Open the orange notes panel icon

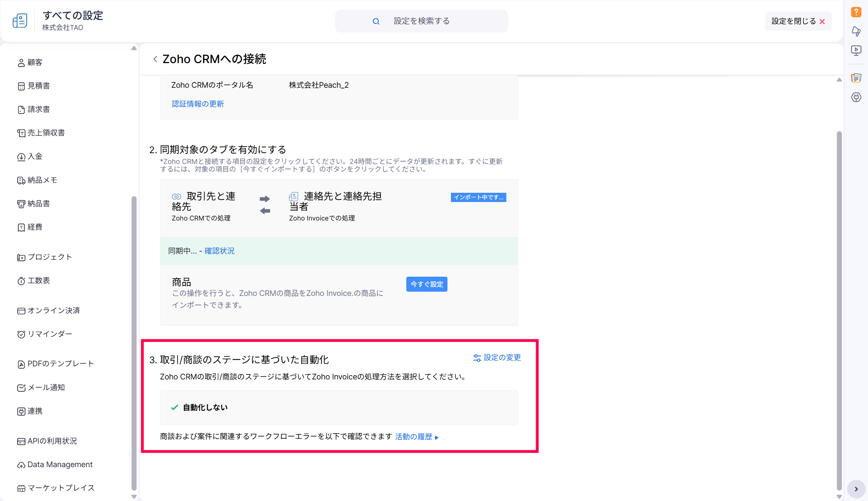[856, 78]
